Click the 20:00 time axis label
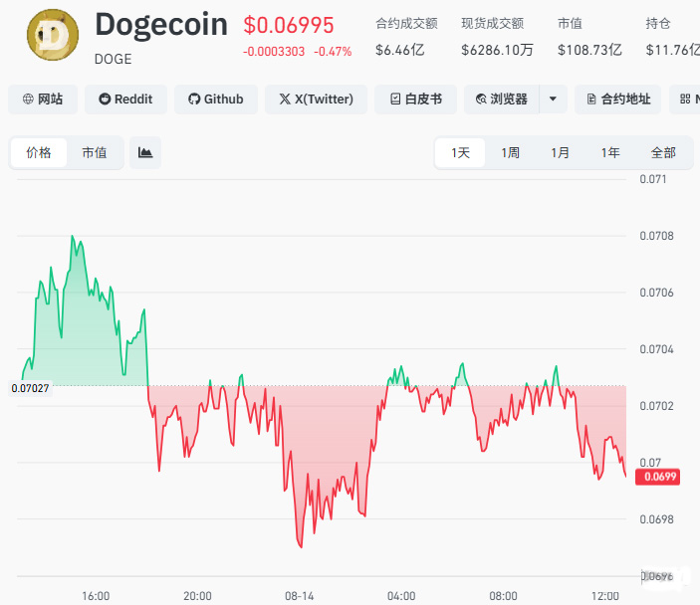This screenshot has width=700, height=605. point(197,596)
